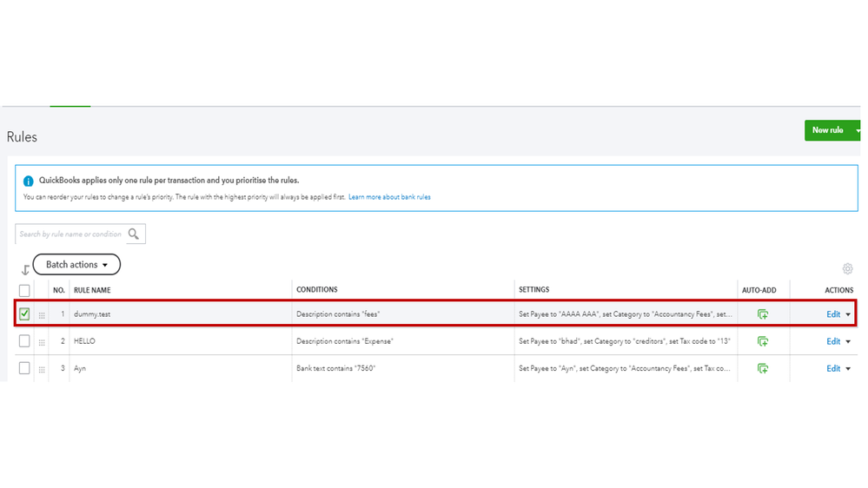Grab drag handle of HELLO rule
Image resolution: width=868 pixels, height=488 pixels.
42,342
